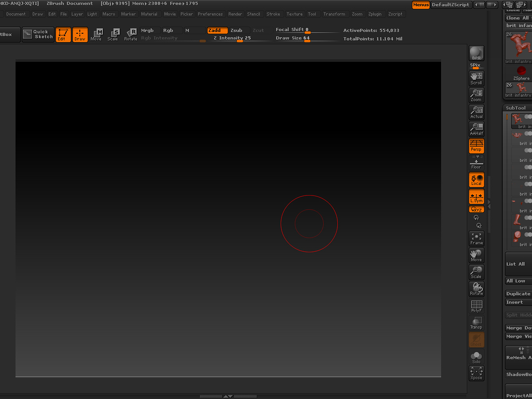Select Scale mode in top shelf
This screenshot has width=532, height=399.
click(113, 35)
